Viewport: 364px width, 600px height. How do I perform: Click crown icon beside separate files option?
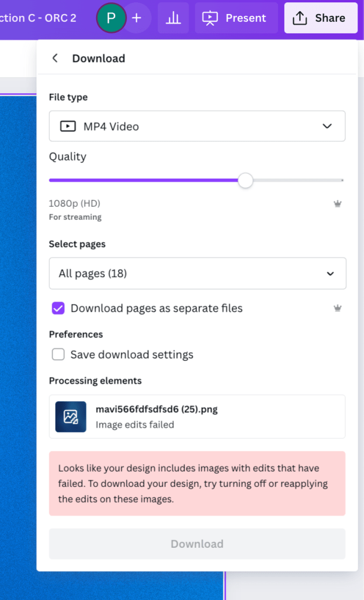(337, 308)
